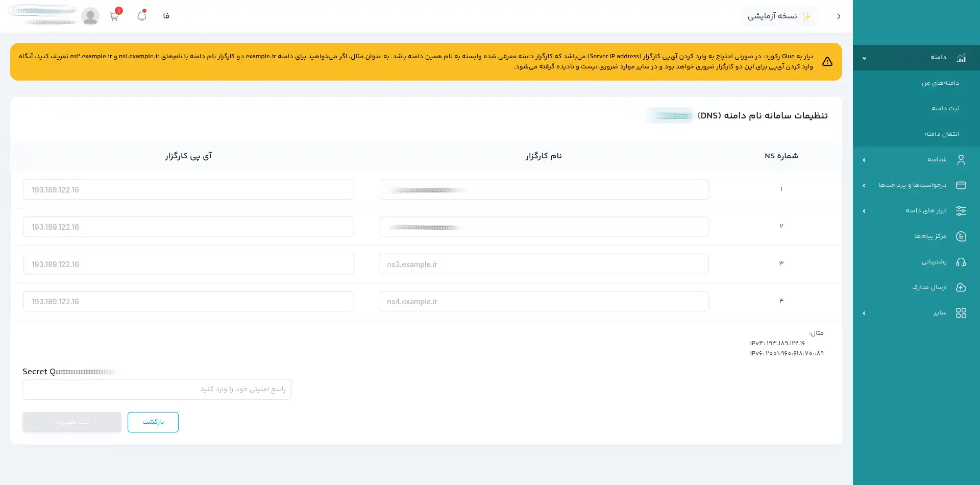Image resolution: width=980 pixels, height=485 pixels.
Task: Switch language using فا selector
Action: pyautogui.click(x=166, y=16)
